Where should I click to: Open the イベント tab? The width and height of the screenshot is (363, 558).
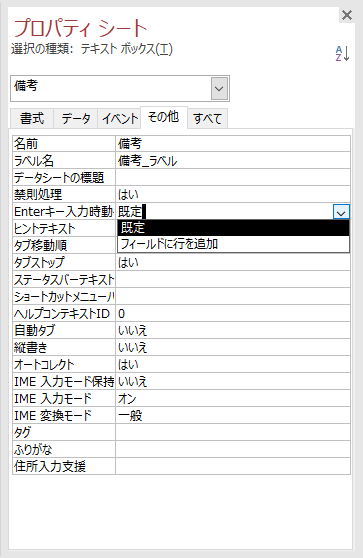click(120, 118)
